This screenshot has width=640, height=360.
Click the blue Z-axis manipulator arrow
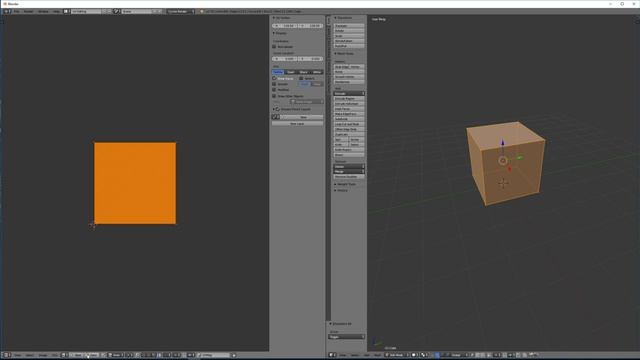(503, 143)
